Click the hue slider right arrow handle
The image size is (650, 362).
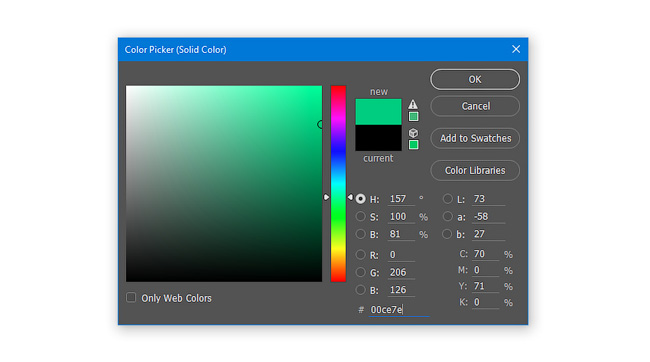pyautogui.click(x=350, y=197)
